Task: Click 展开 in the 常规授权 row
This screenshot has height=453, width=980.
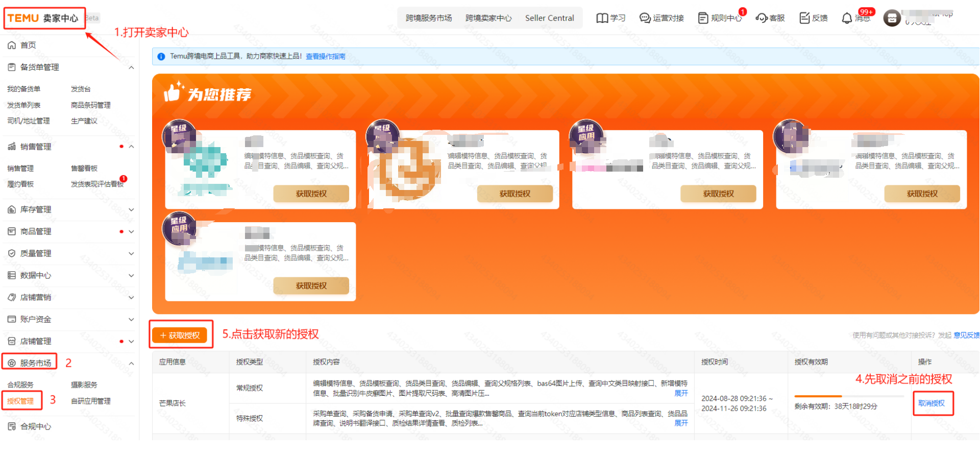Action: click(681, 393)
